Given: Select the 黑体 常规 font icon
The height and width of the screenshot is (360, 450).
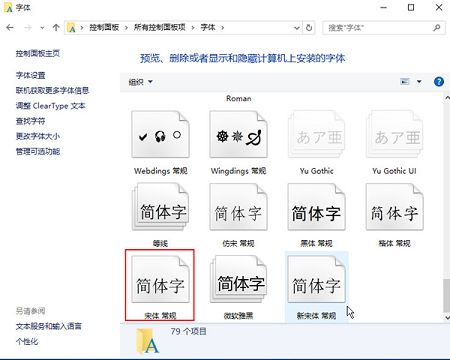Looking at the screenshot, I should (x=316, y=207).
